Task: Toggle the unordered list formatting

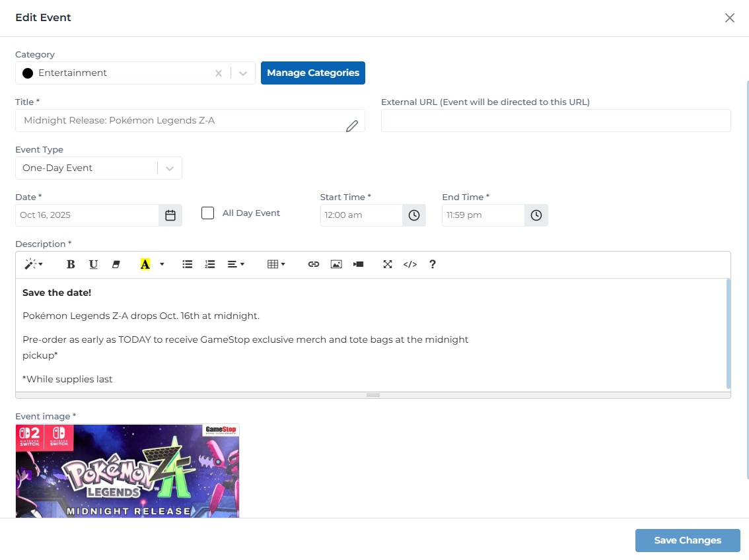Action: (187, 264)
